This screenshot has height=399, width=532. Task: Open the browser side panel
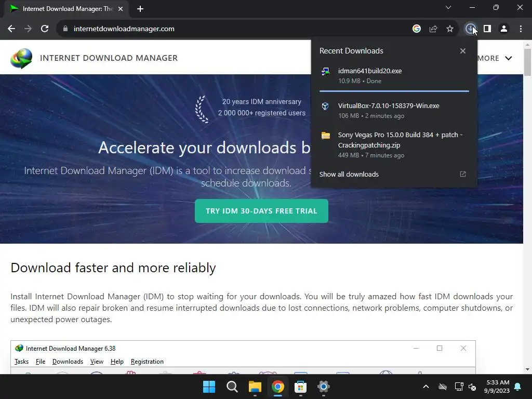(x=487, y=29)
